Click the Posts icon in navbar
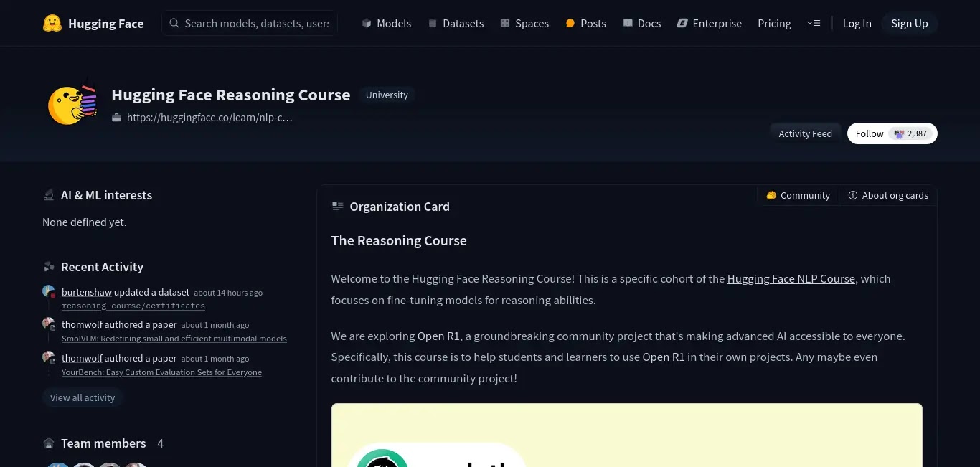This screenshot has height=467, width=980. pyautogui.click(x=570, y=23)
